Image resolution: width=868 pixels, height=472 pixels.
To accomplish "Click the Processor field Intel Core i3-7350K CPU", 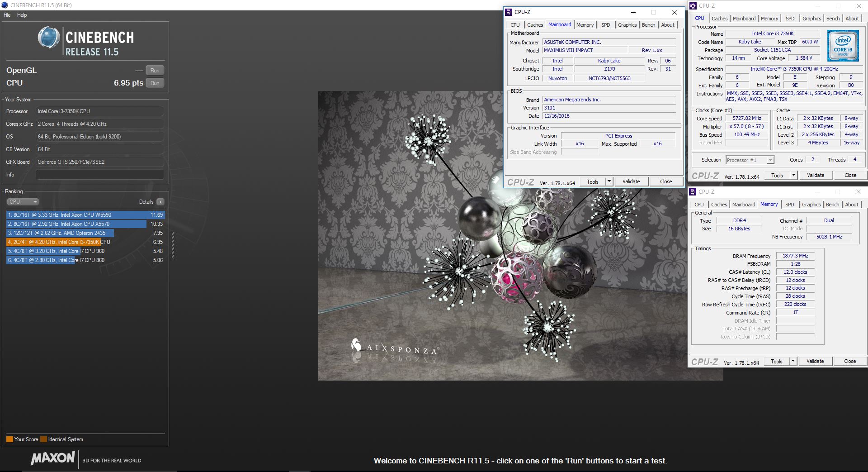I will (x=99, y=111).
